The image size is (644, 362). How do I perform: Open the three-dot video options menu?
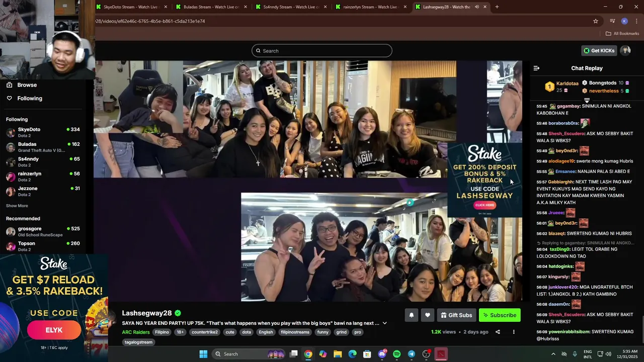tap(514, 332)
